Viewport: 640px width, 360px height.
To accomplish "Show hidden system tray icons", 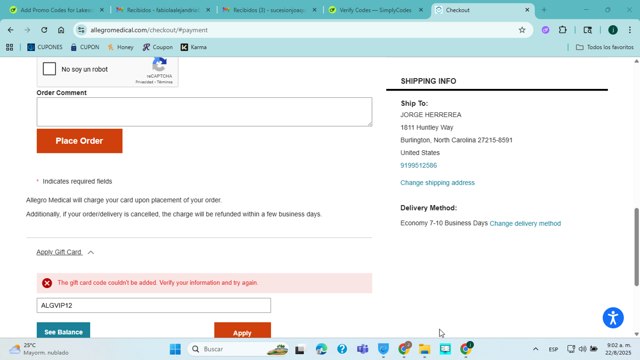I will 536,349.
